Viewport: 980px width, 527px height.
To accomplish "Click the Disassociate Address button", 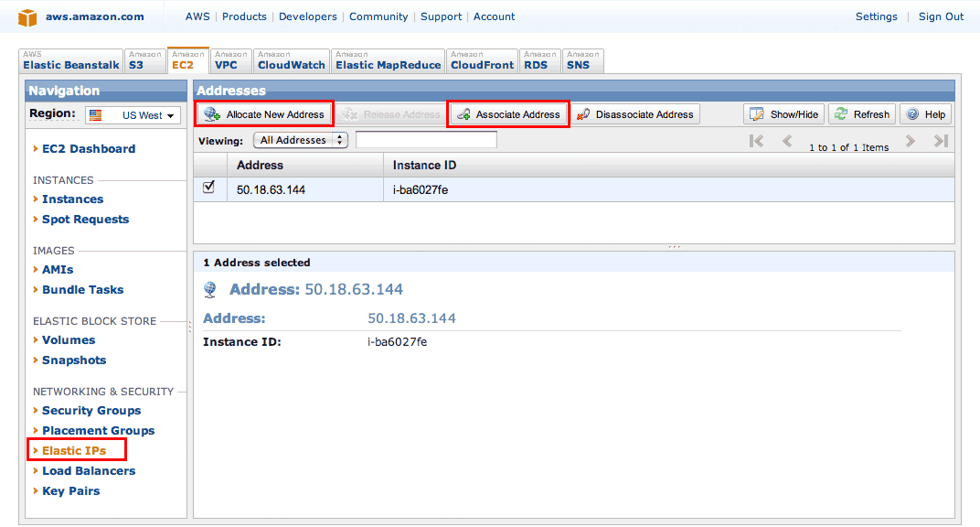I will pos(635,114).
